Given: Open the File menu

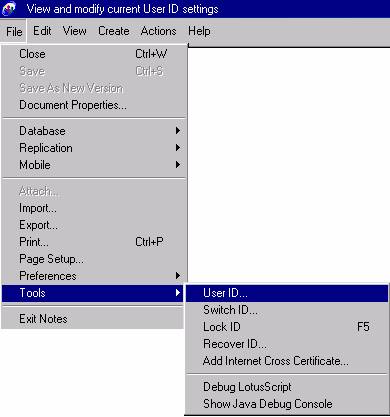Looking at the screenshot, I should pyautogui.click(x=14, y=32).
